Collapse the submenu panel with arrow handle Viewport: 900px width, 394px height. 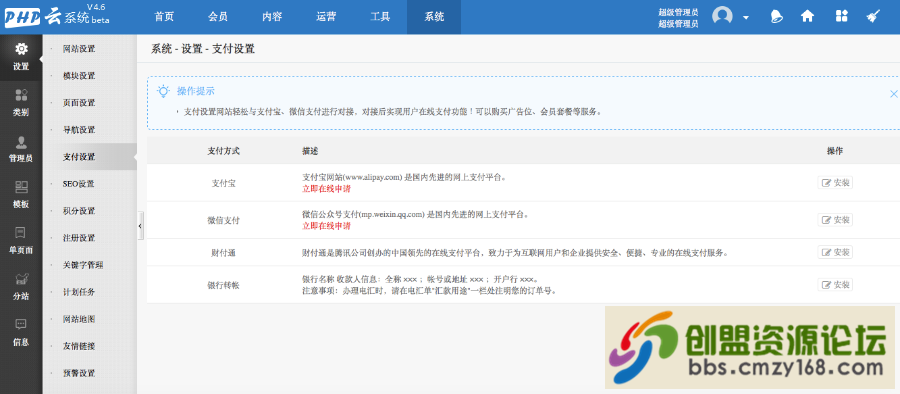click(x=141, y=226)
